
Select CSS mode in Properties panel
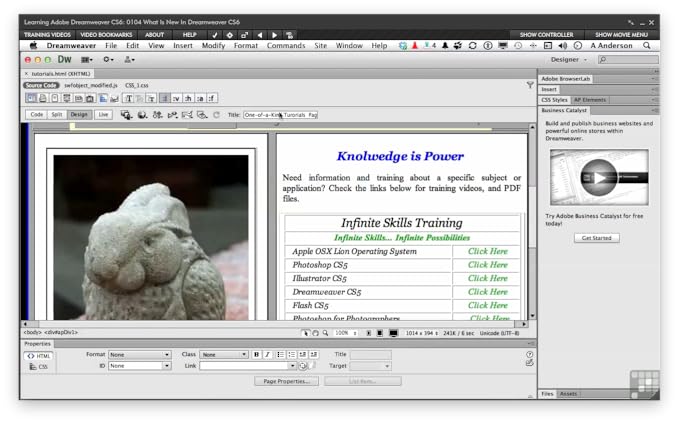point(39,367)
